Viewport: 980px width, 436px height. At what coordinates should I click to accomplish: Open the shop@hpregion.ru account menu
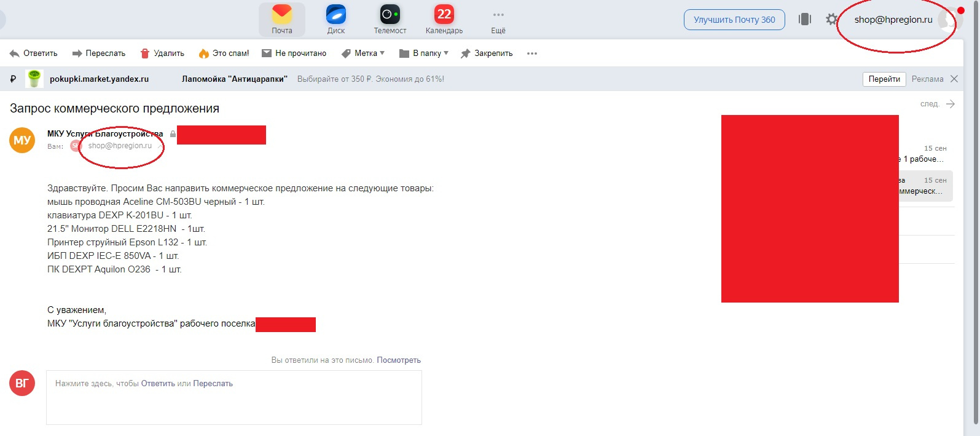tap(893, 20)
